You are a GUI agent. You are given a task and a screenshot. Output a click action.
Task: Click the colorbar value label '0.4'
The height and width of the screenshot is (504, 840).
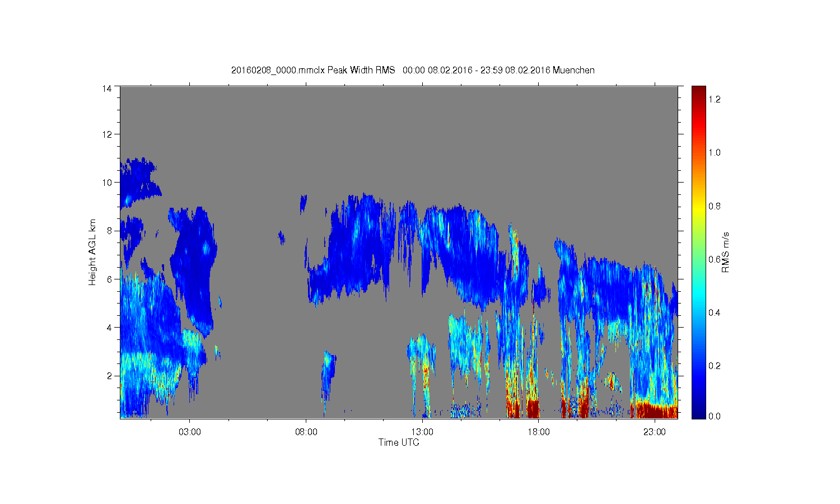pos(714,312)
